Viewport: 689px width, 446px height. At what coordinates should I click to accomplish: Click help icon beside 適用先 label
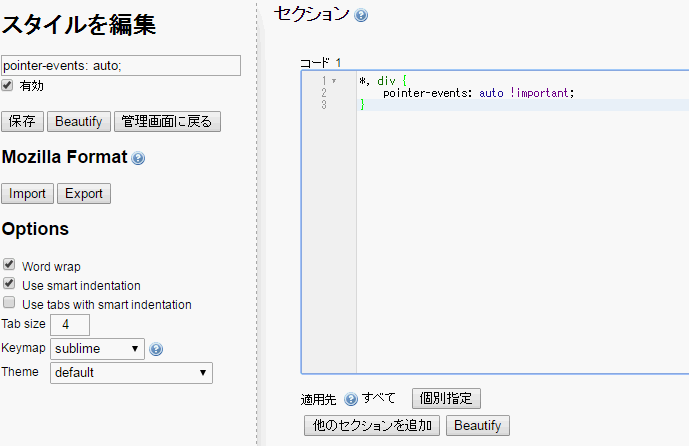(351, 399)
